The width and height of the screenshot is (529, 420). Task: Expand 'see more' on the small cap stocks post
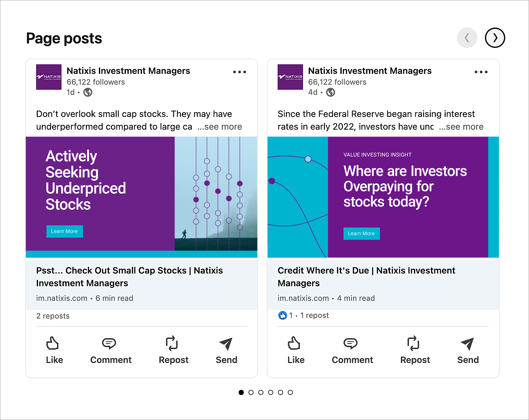(220, 127)
